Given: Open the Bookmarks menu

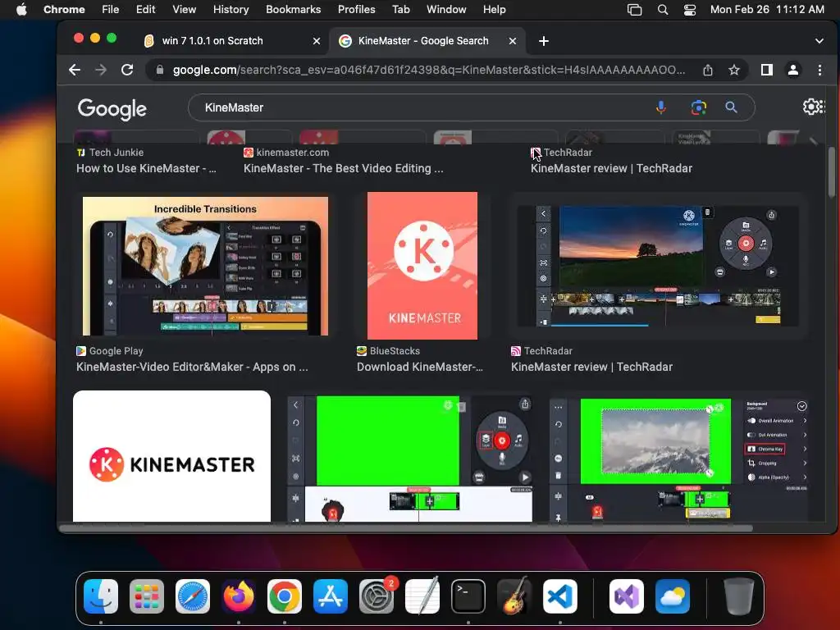Looking at the screenshot, I should click(x=293, y=9).
